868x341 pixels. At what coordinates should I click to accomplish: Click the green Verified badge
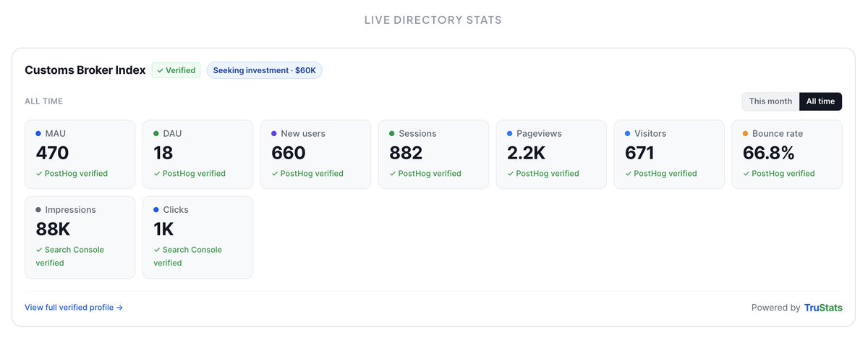tap(176, 70)
